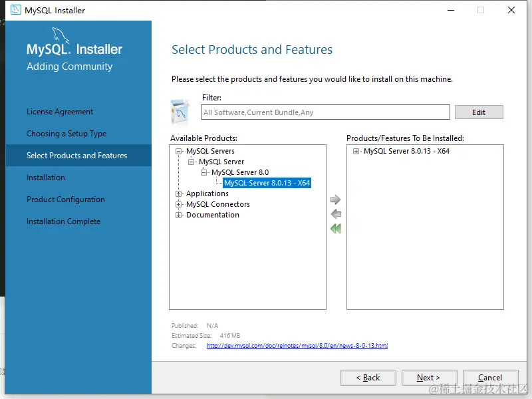This screenshot has width=532, height=399.
Task: Close the MySQL Installer window
Action: 511,10
